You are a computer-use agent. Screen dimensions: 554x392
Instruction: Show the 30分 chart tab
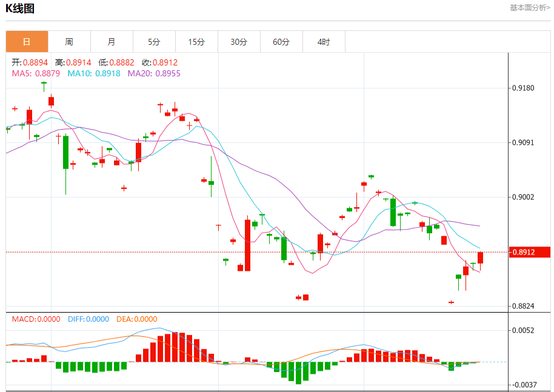[239, 42]
